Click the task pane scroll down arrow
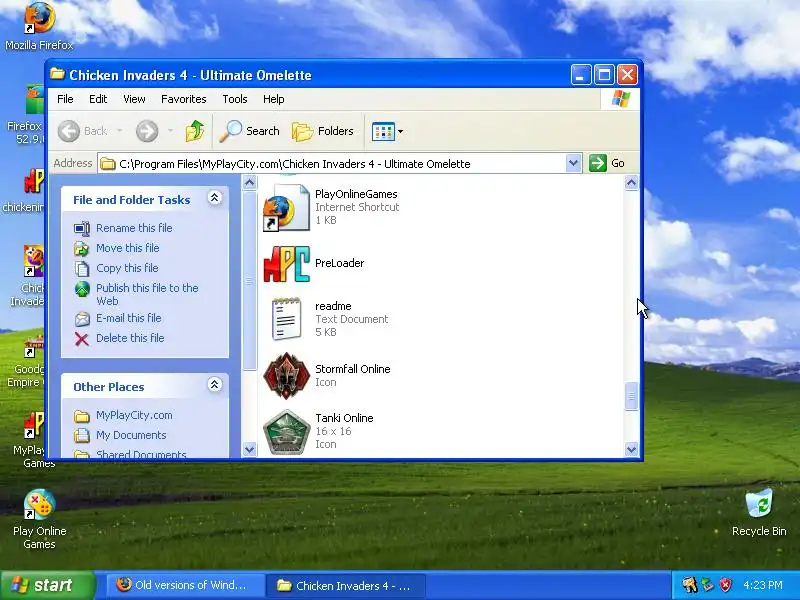The width and height of the screenshot is (800, 600). [x=249, y=449]
